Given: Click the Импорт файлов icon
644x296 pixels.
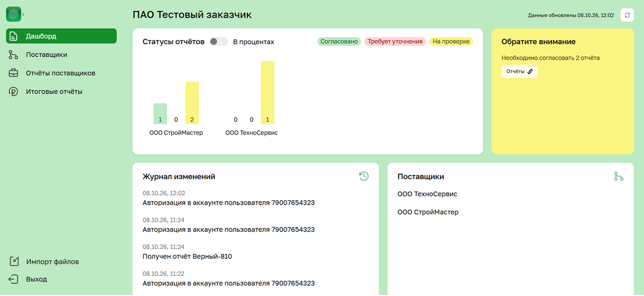Looking at the screenshot, I should [14, 261].
